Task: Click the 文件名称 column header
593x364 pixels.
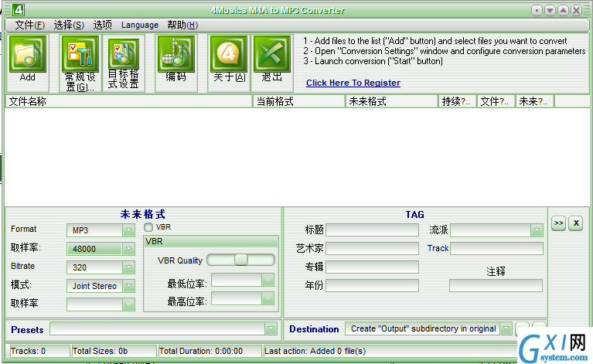Action: tap(128, 101)
